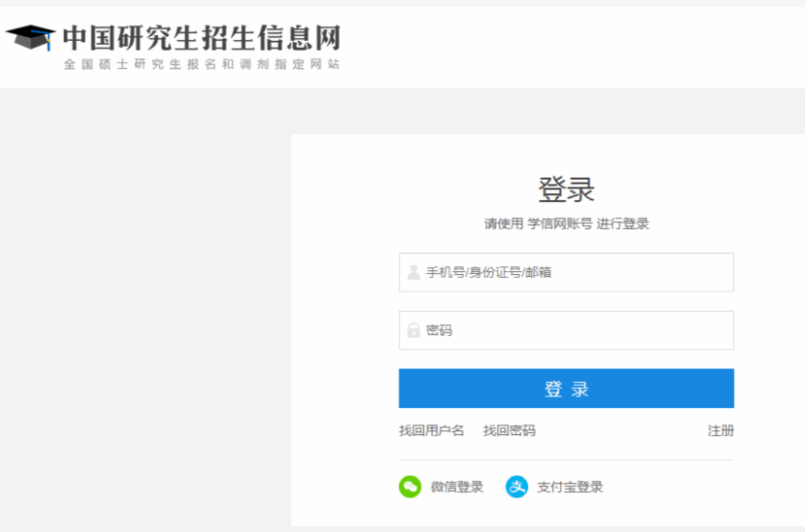Choose 微信登录 text link
805x532 pixels.
(x=457, y=487)
